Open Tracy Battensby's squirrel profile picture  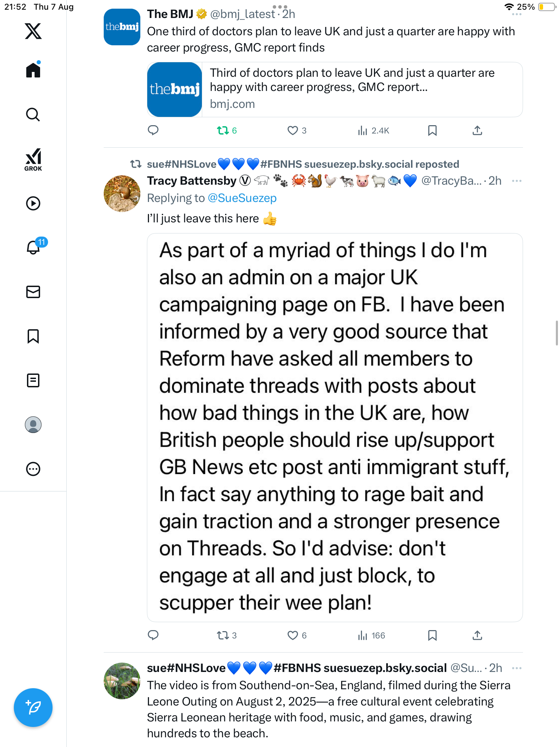[122, 194]
